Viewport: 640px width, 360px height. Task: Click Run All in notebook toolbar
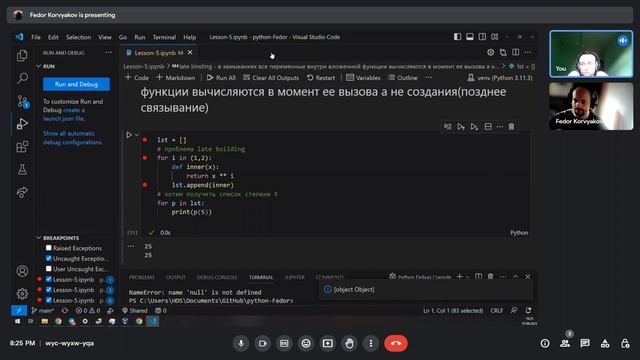pyautogui.click(x=221, y=78)
